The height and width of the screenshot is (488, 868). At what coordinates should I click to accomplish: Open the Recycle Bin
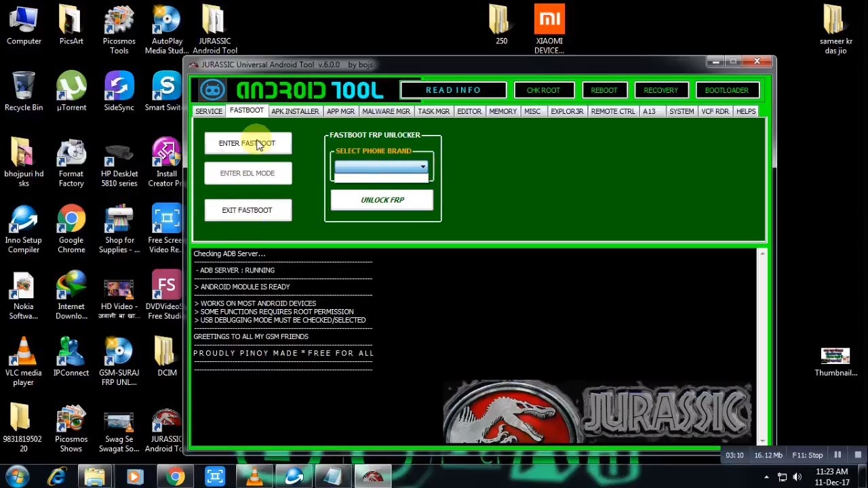tap(24, 91)
